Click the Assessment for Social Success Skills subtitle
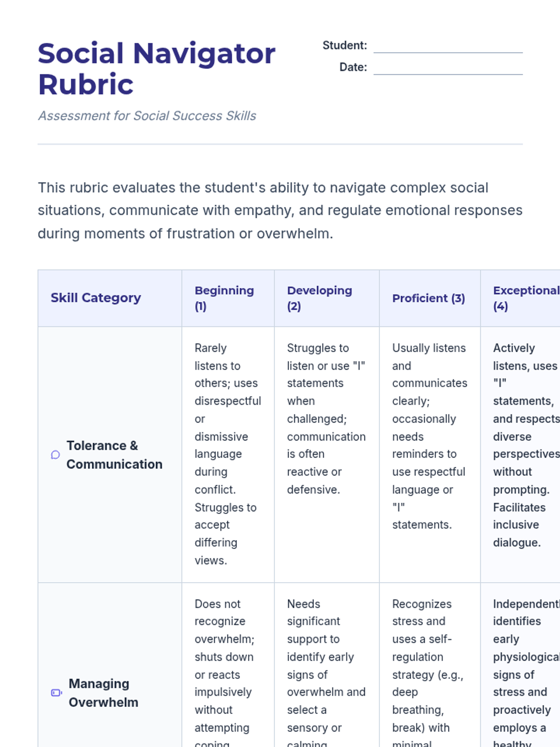Viewport: 560px width, 747px height. 147,116
